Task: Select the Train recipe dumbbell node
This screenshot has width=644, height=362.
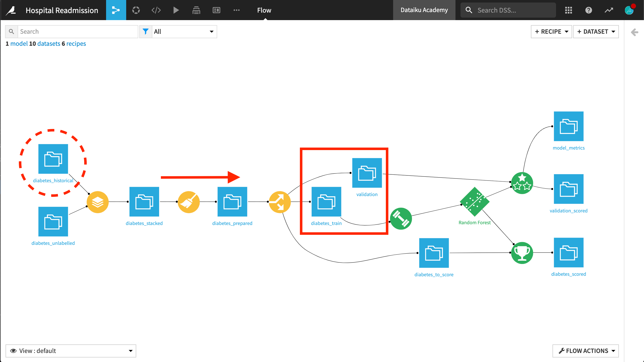Action: [401, 218]
